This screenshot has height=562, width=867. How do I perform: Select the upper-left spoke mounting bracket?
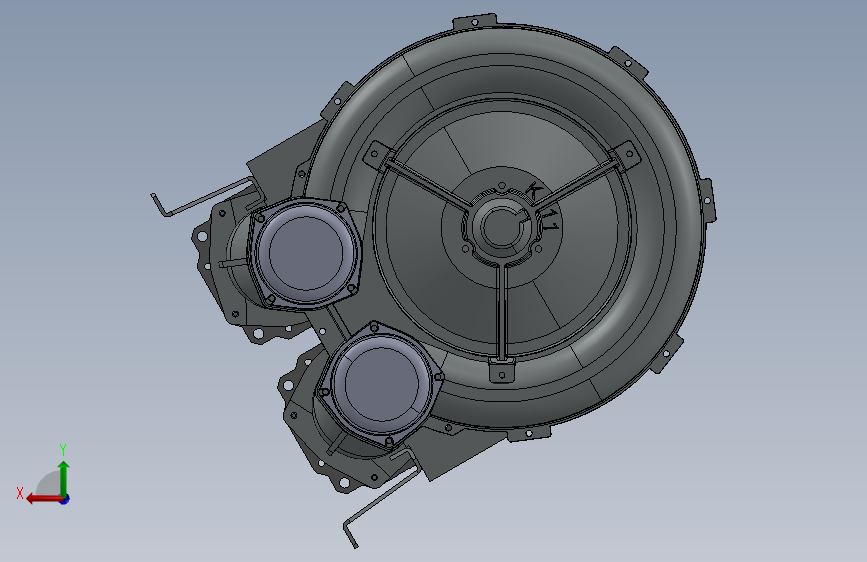pyautogui.click(x=379, y=154)
